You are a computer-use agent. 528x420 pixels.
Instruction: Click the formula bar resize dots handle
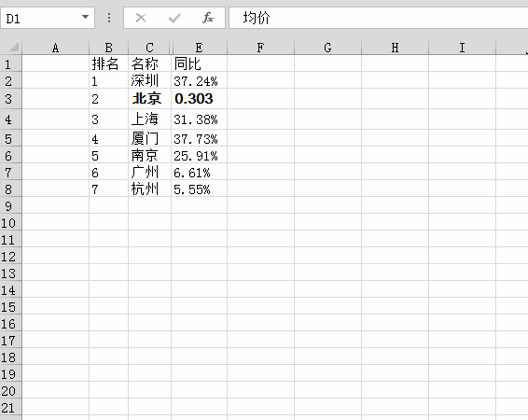[109, 18]
